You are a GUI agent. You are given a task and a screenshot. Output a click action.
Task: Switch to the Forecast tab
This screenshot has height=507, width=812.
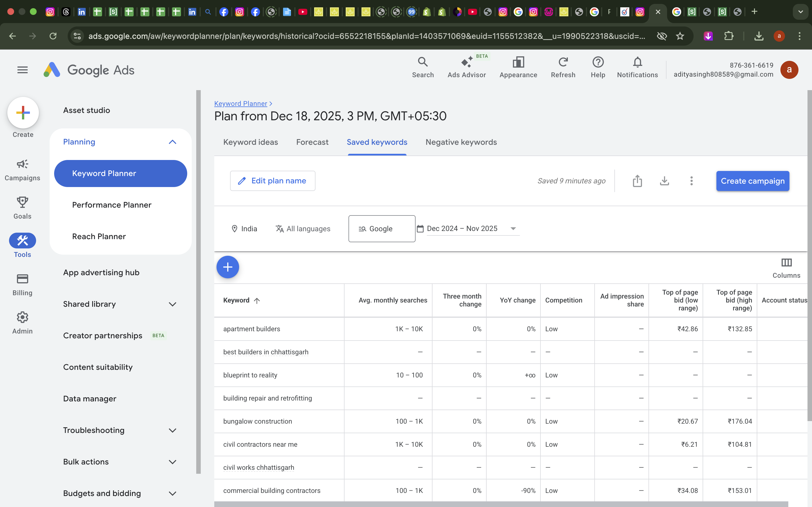[312, 142]
